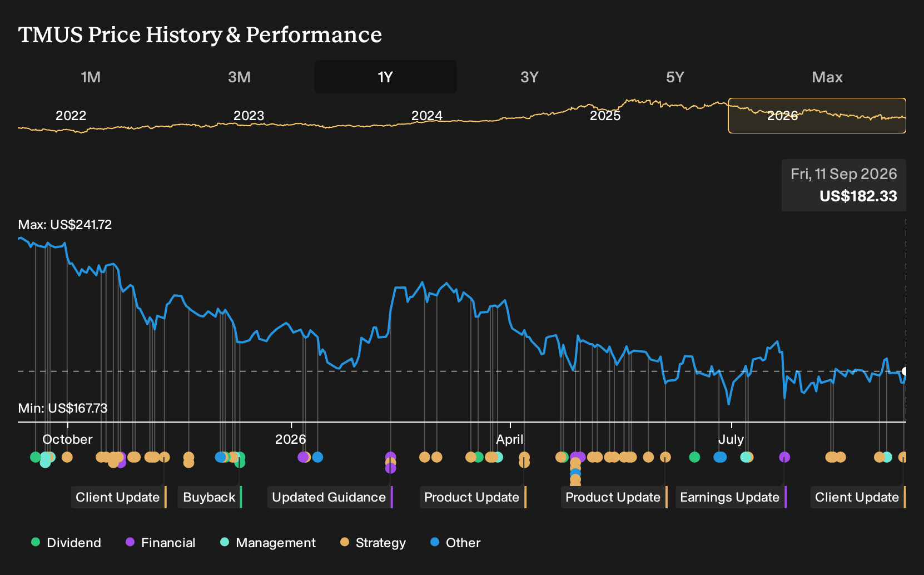924x575 pixels.
Task: Select the green dot linked to Buyback label
Action: pyautogui.click(x=240, y=463)
